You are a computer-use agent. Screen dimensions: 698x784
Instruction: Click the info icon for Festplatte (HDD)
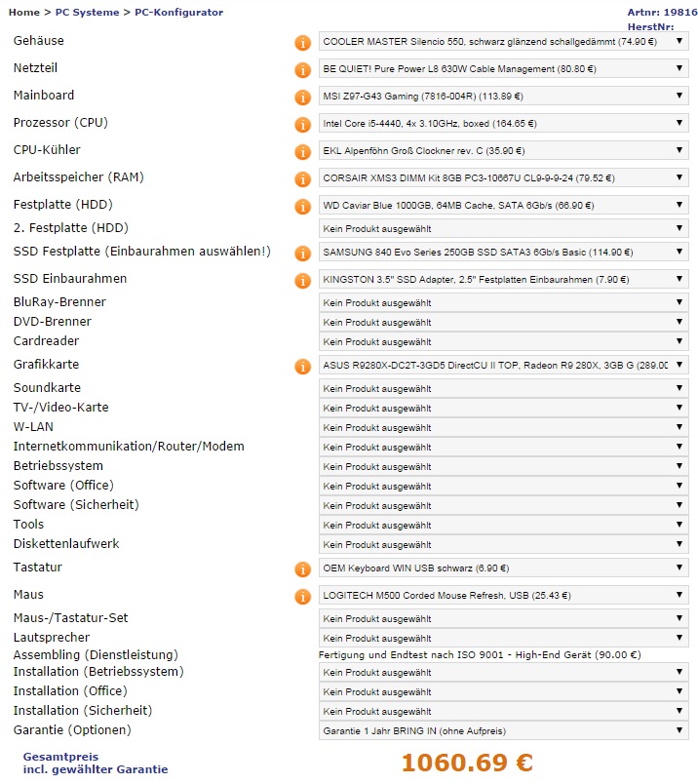302,206
